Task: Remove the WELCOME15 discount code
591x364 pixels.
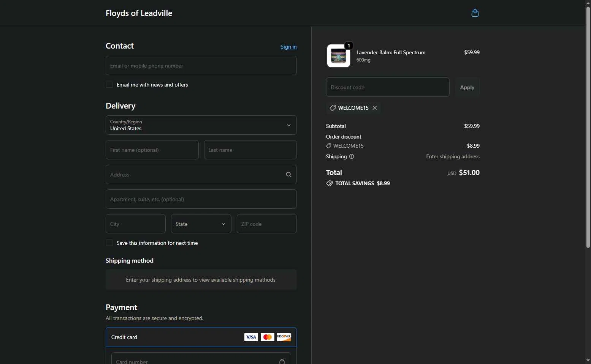Action: click(x=375, y=108)
